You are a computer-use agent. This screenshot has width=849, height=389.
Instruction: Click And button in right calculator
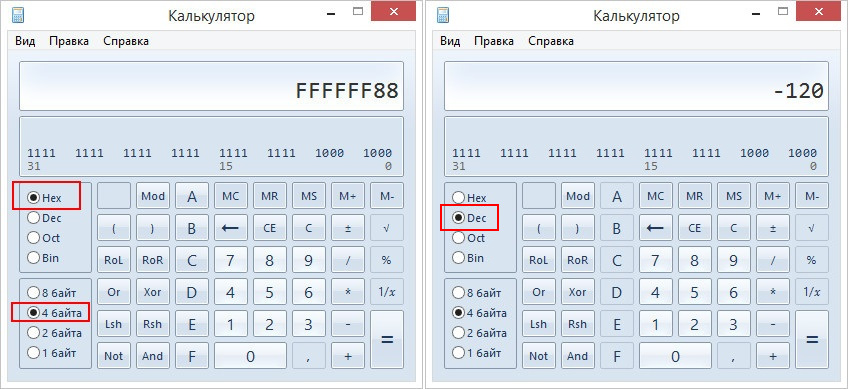(578, 356)
